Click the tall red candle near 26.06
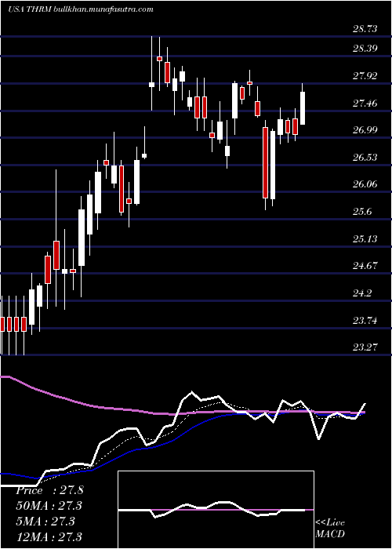The height and width of the screenshot is (549, 392). point(265,163)
